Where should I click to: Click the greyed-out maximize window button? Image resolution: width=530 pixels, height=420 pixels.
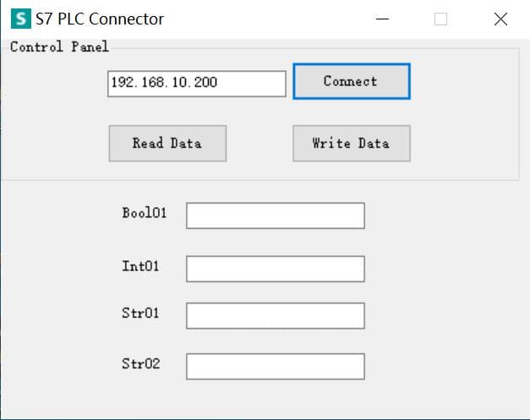(440, 19)
